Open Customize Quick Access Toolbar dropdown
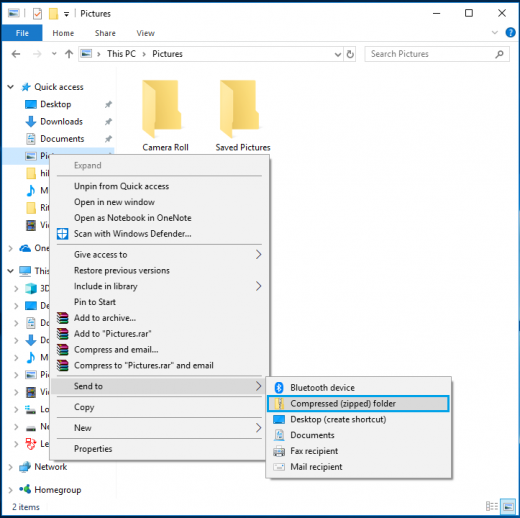 pos(66,14)
